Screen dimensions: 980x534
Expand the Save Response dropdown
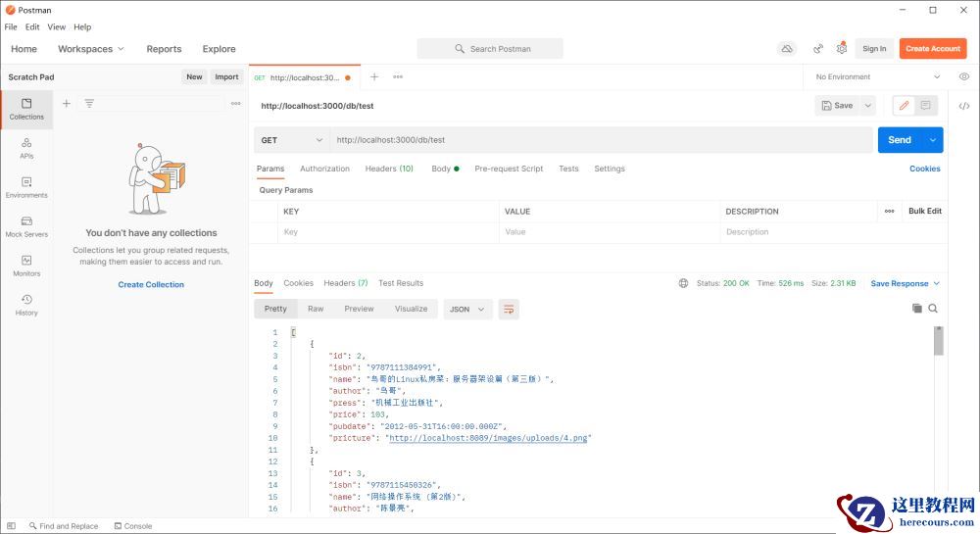click(905, 283)
